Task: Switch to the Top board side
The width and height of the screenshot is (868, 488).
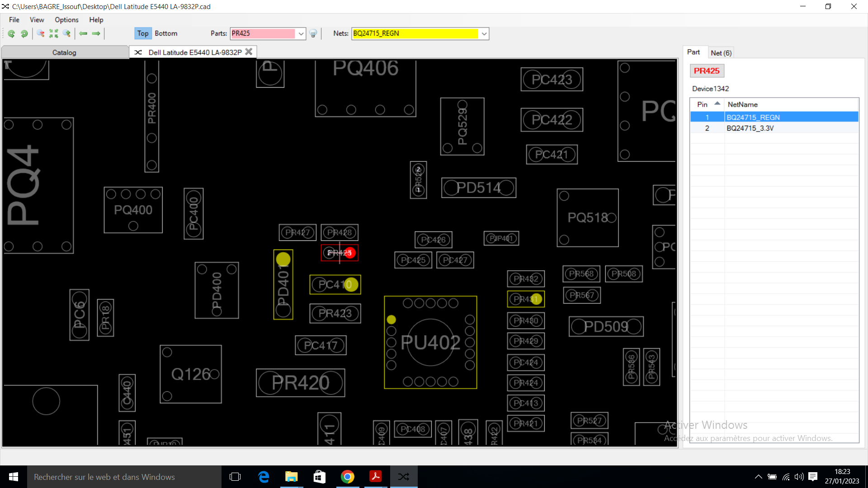Action: [x=142, y=33]
